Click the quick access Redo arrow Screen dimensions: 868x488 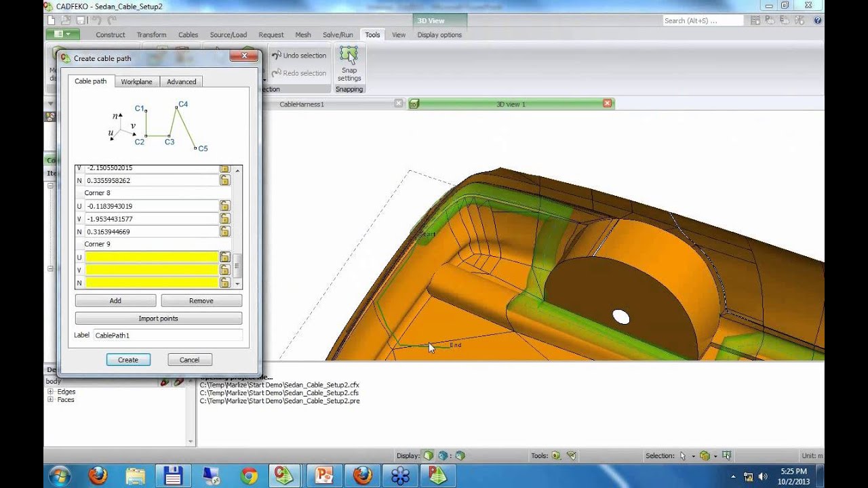point(112,20)
